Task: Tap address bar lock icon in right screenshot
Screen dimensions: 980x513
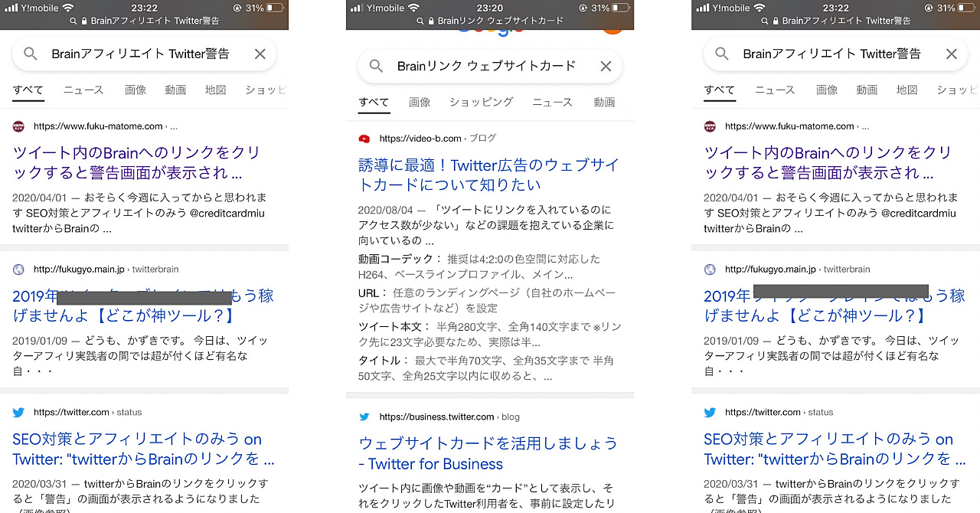Action: 775,21
